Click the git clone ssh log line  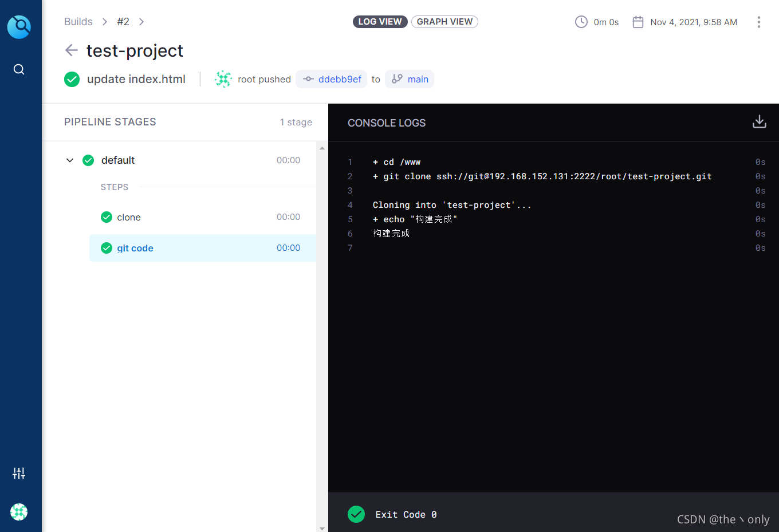coord(542,176)
